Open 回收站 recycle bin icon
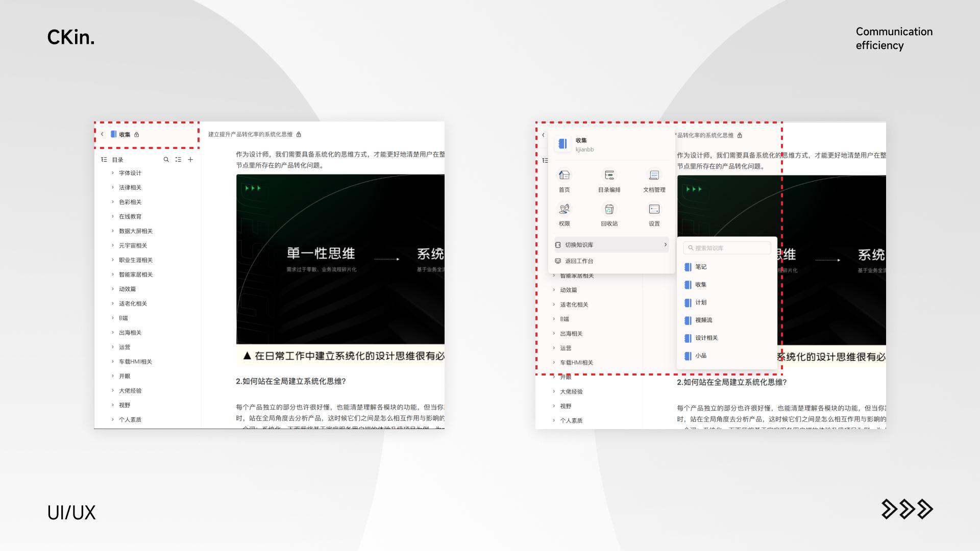 (609, 210)
